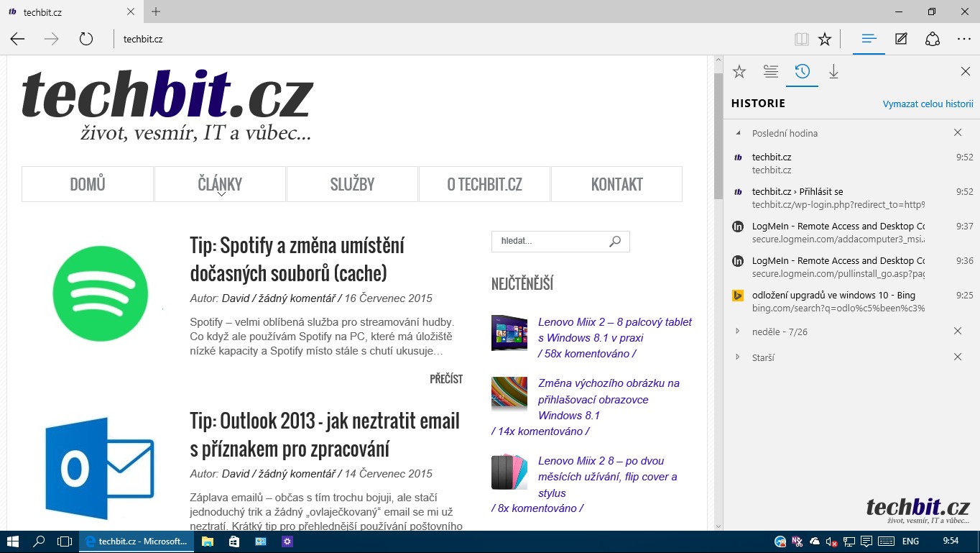
Task: Click PŘEČÍST link under Spotify article
Action: coord(445,379)
